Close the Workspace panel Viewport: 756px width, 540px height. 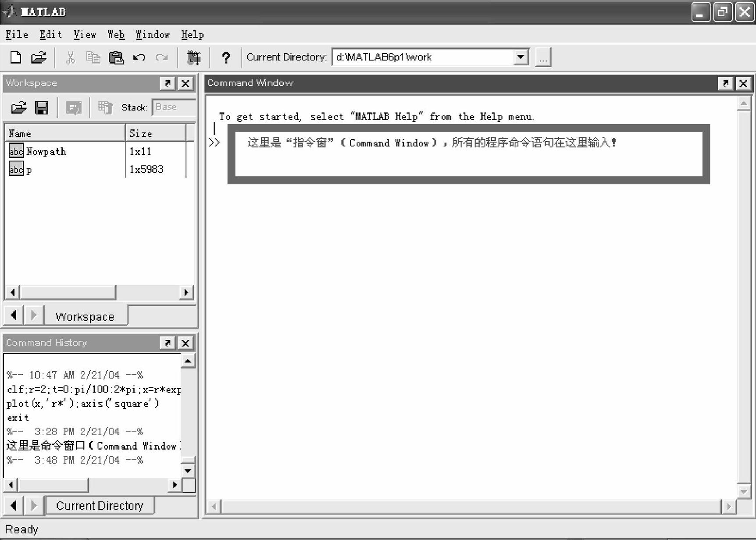[185, 83]
